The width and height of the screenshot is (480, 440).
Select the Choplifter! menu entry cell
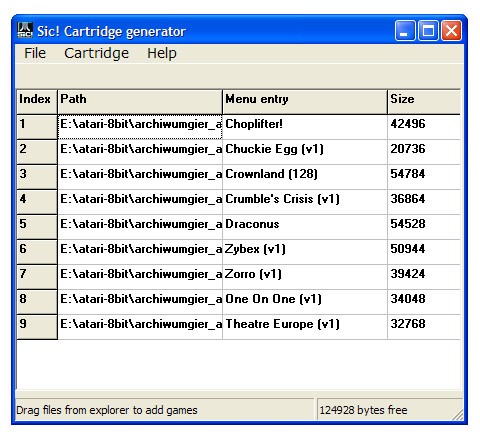305,127
